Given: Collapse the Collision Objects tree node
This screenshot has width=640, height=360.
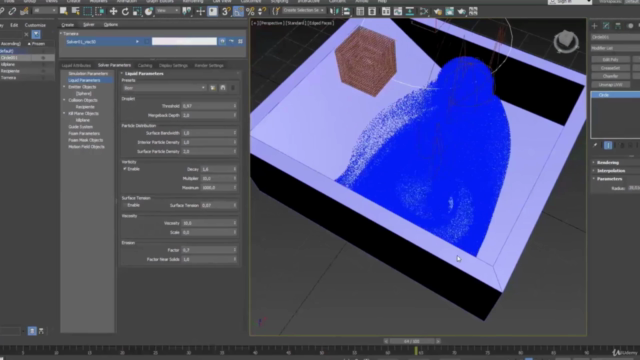Looking at the screenshot, I should (64, 100).
